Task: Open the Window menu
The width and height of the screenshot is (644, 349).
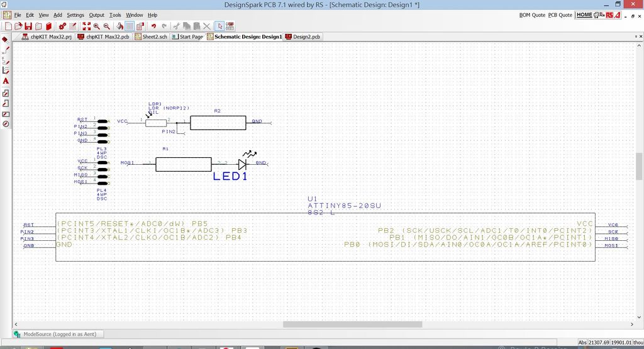Action: pos(135,15)
